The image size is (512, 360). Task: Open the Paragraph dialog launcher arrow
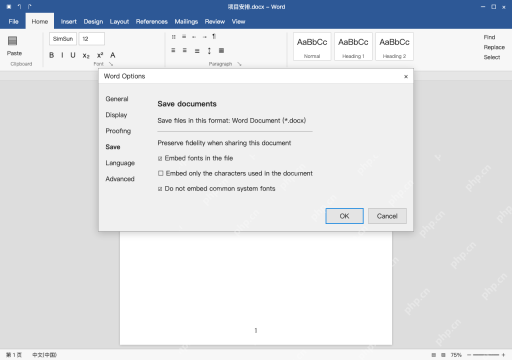(x=239, y=64)
